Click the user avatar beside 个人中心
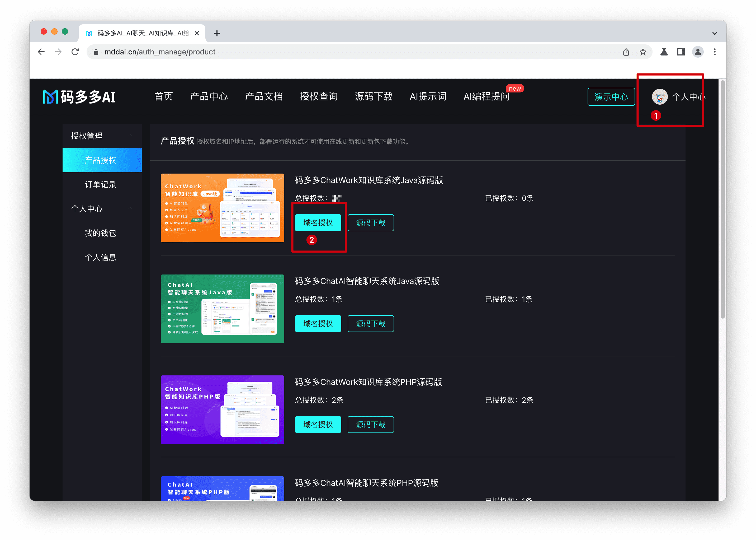Screen dimensions: 756x540 (660, 97)
